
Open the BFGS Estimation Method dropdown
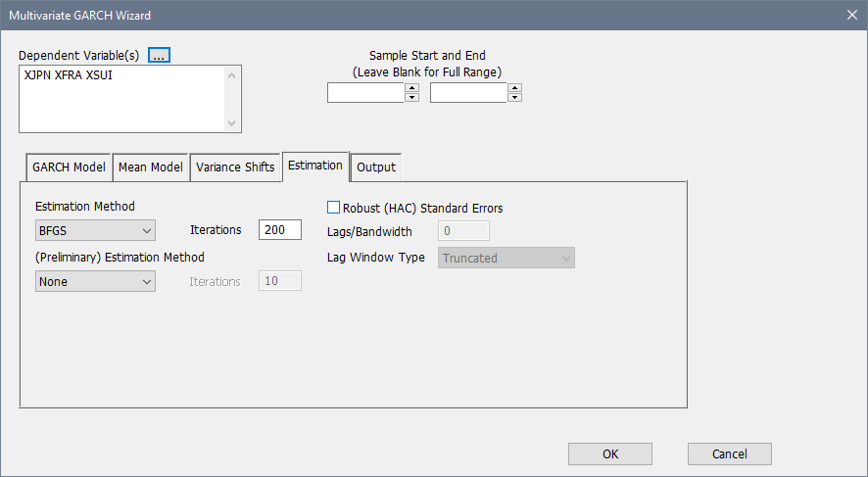pos(95,230)
